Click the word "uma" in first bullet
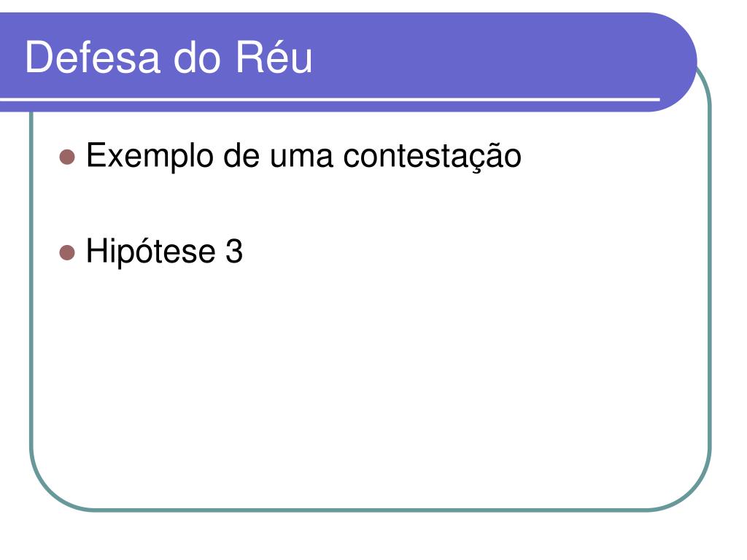Screen dimensions: 747x560 (301, 158)
